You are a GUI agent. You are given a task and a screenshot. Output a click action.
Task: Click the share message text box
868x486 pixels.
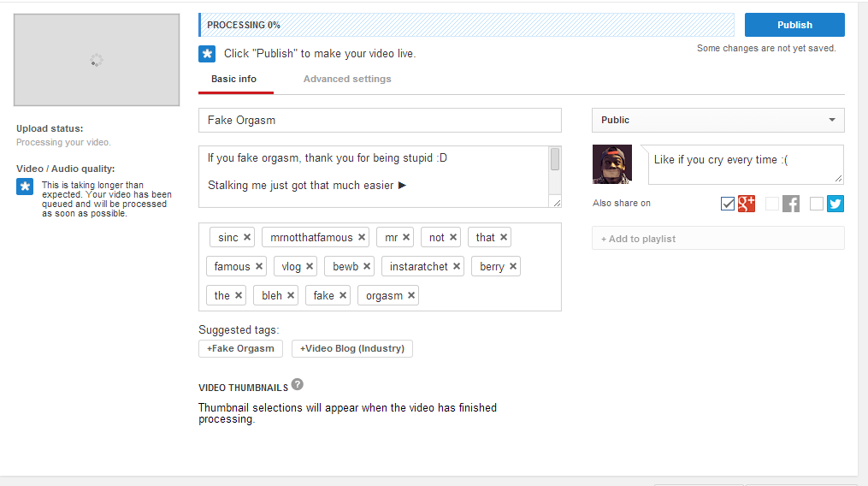click(x=746, y=164)
